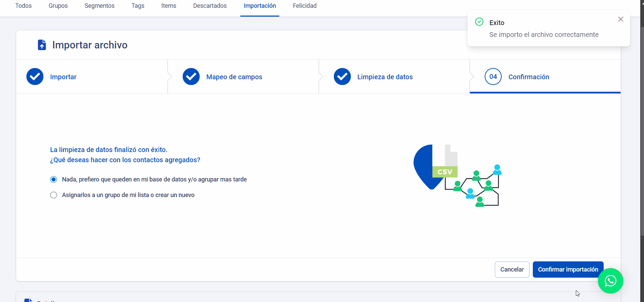Click the 'Exito' notification title
The width and height of the screenshot is (644, 302).
497,23
